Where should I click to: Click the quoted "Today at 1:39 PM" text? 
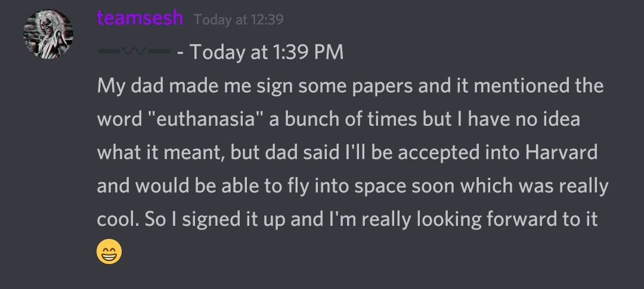[x=267, y=52]
